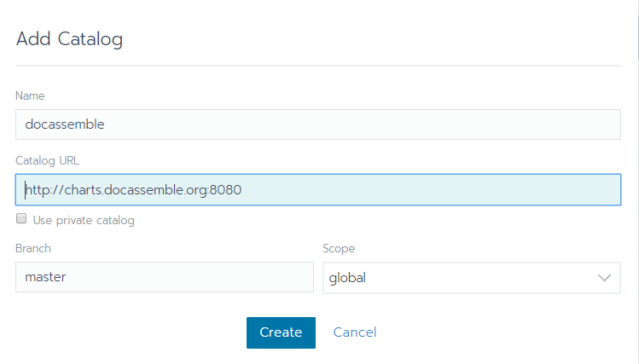
Task: Click the "docassemble" text in Name
Action: point(65,124)
